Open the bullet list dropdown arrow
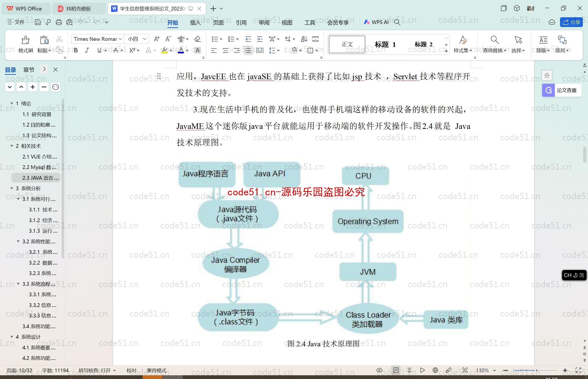Screen dimensions: 588x379 click(x=221, y=39)
